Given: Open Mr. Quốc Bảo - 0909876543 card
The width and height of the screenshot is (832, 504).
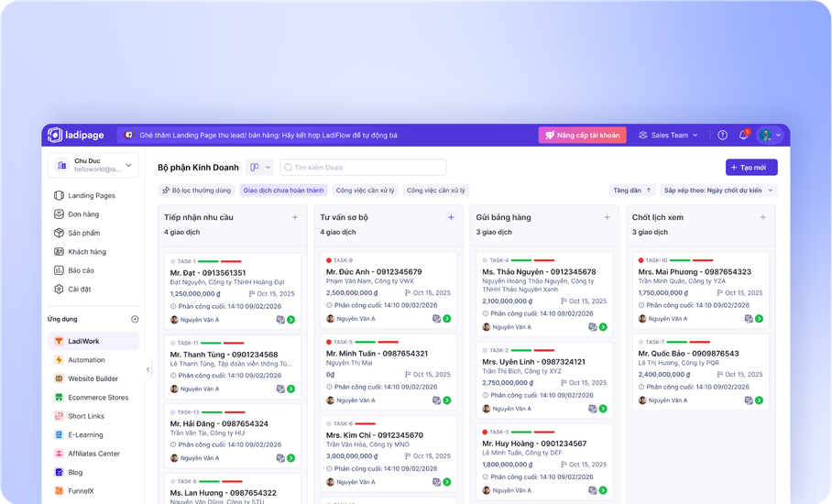Looking at the screenshot, I should [700, 372].
